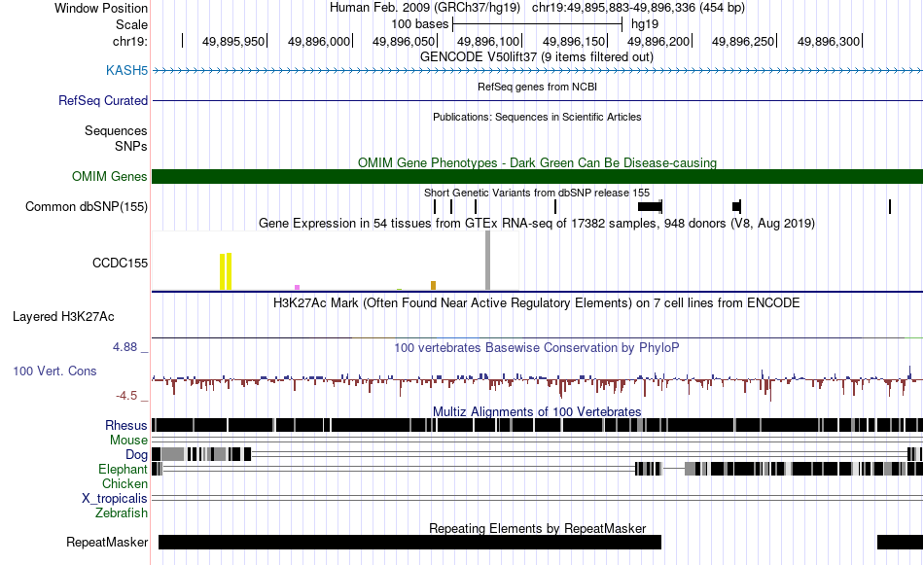Click the Chicken alignment row label
924x565 pixels.
tap(124, 483)
